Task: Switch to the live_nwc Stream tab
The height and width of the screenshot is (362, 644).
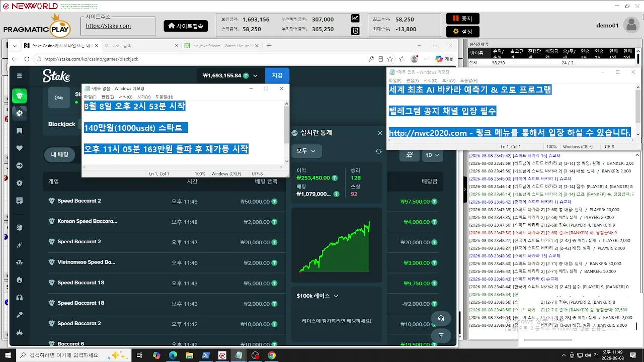Action: pos(221,45)
